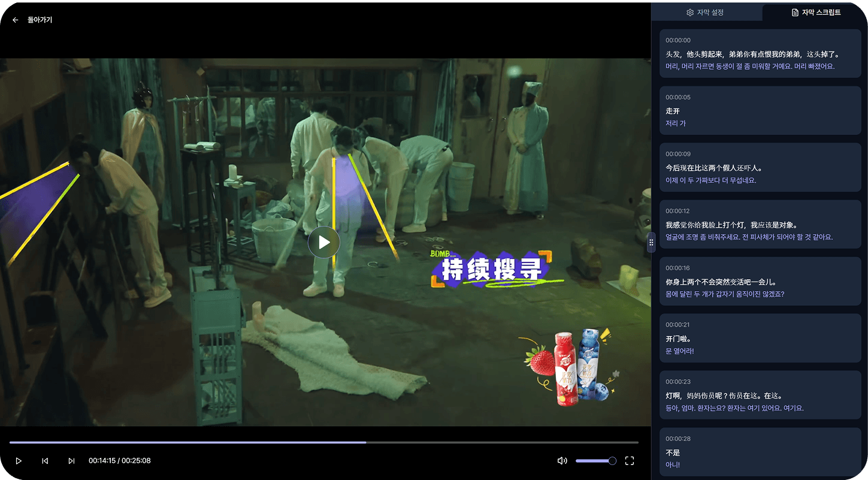This screenshot has height=480, width=868.
Task: Click the 돌아가기 back label
Action: click(40, 20)
